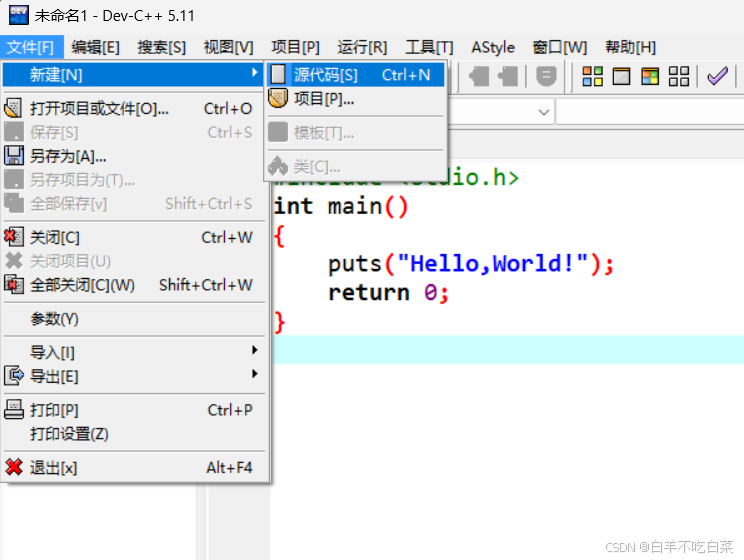Select 参数(Y) menu entry
This screenshot has width=744, height=560.
[133, 319]
